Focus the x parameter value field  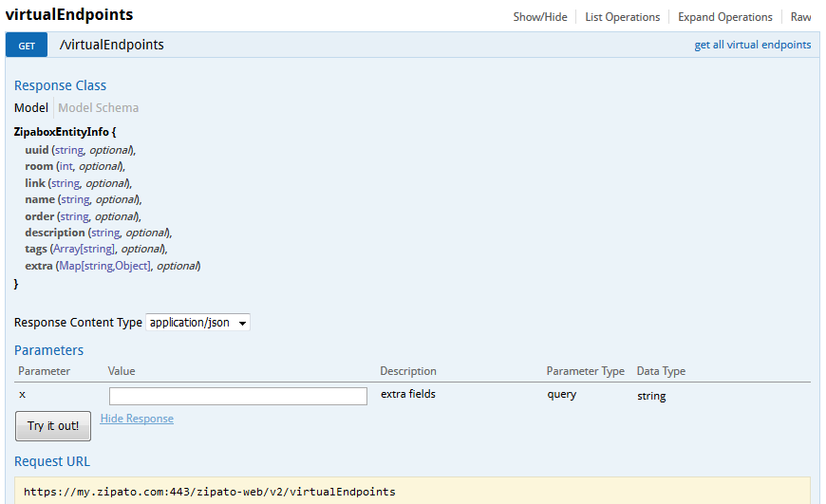pos(238,396)
